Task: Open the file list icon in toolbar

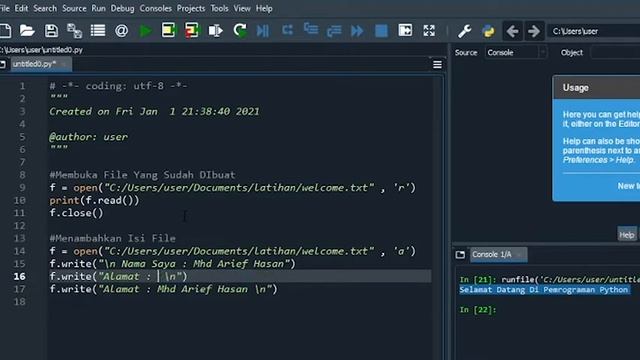Action: [x=98, y=31]
